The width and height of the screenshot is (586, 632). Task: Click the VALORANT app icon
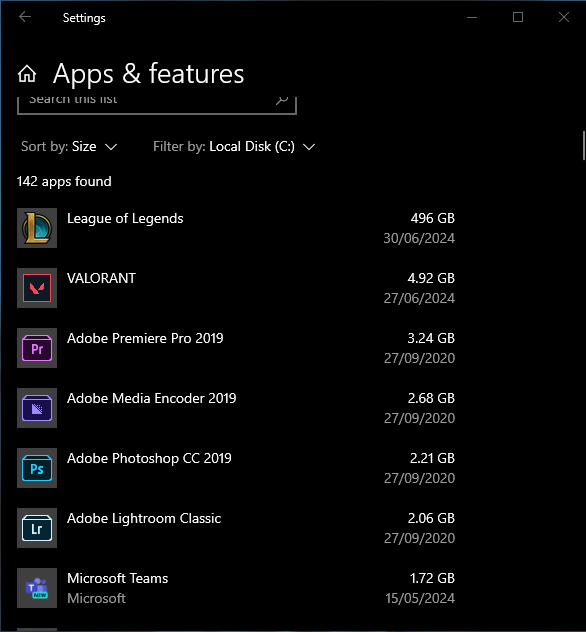(37, 288)
